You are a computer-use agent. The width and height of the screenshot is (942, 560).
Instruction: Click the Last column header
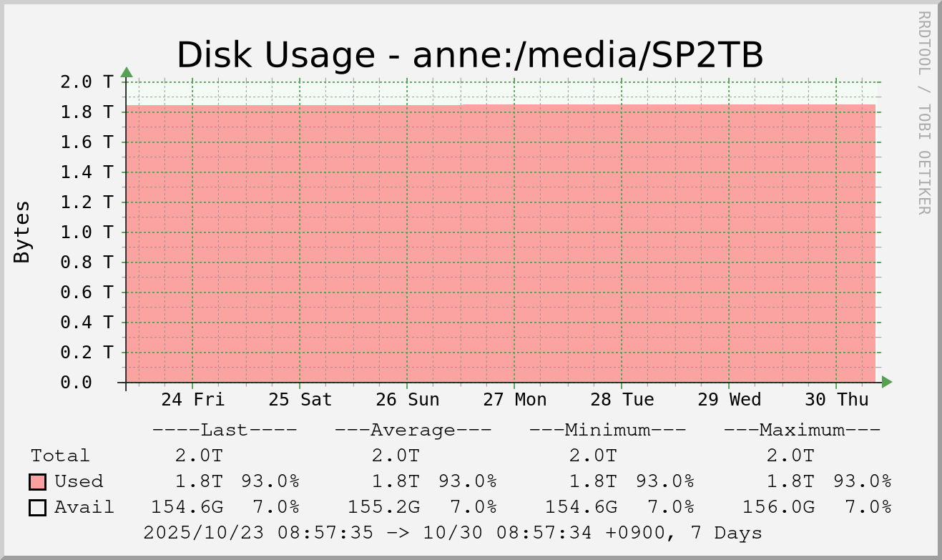(224, 430)
